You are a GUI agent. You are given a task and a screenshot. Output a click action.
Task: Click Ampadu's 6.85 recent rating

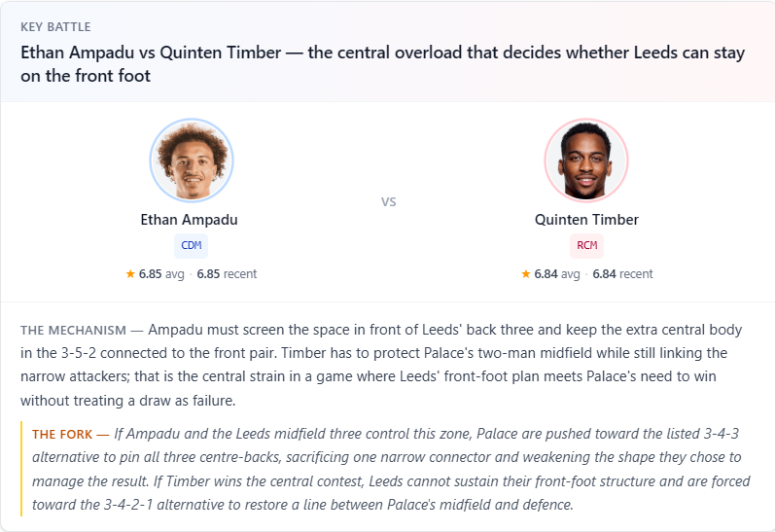coord(227,274)
